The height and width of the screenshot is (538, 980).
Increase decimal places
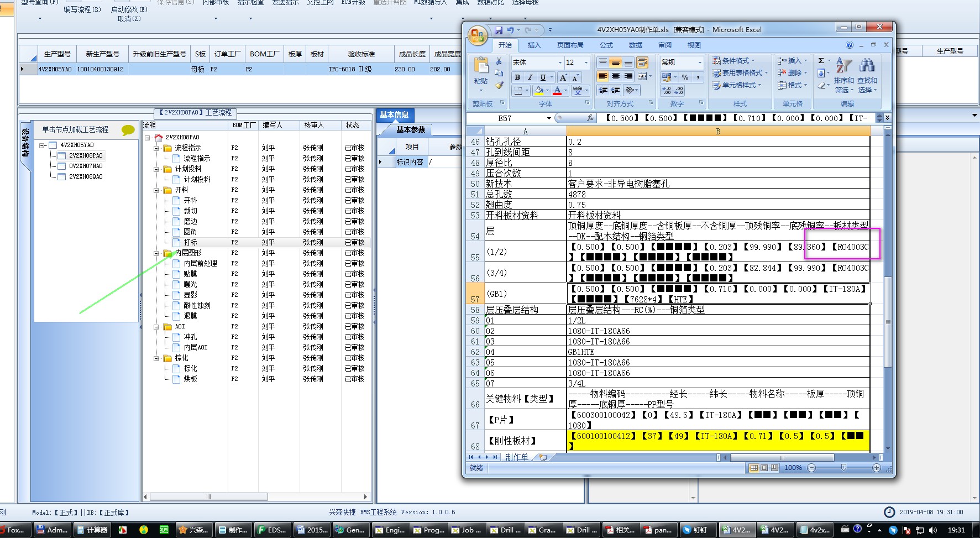point(667,90)
